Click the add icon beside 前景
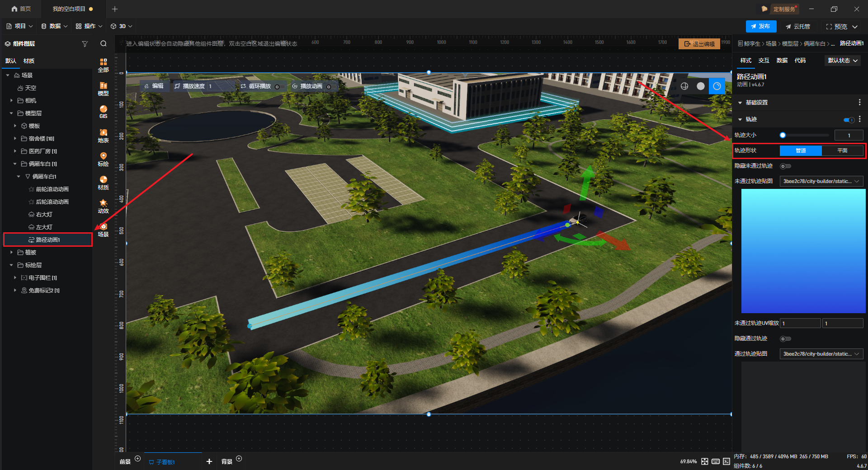868x470 pixels. 138,459
